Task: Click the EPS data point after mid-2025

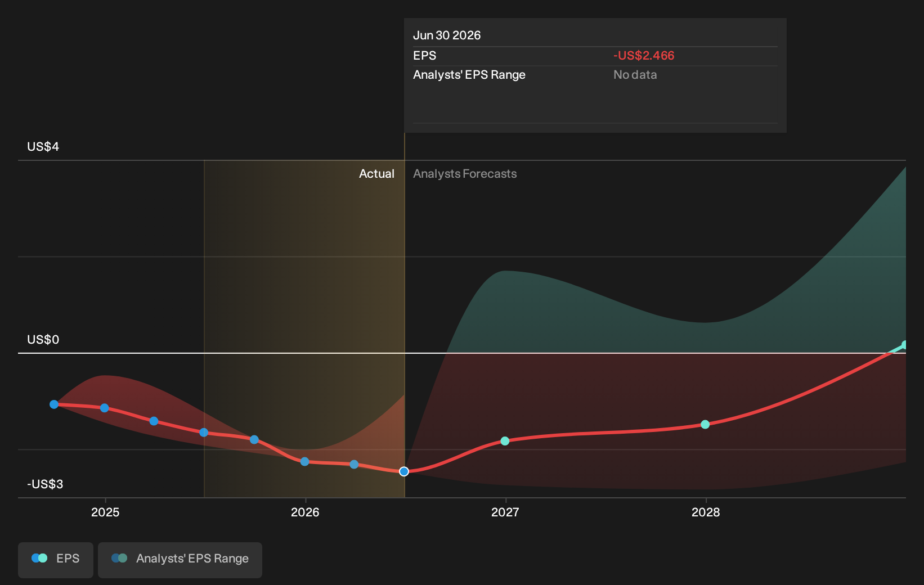Action: coord(254,439)
